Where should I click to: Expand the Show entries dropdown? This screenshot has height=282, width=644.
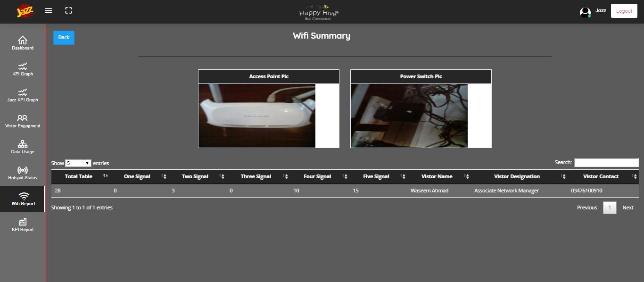coord(78,163)
